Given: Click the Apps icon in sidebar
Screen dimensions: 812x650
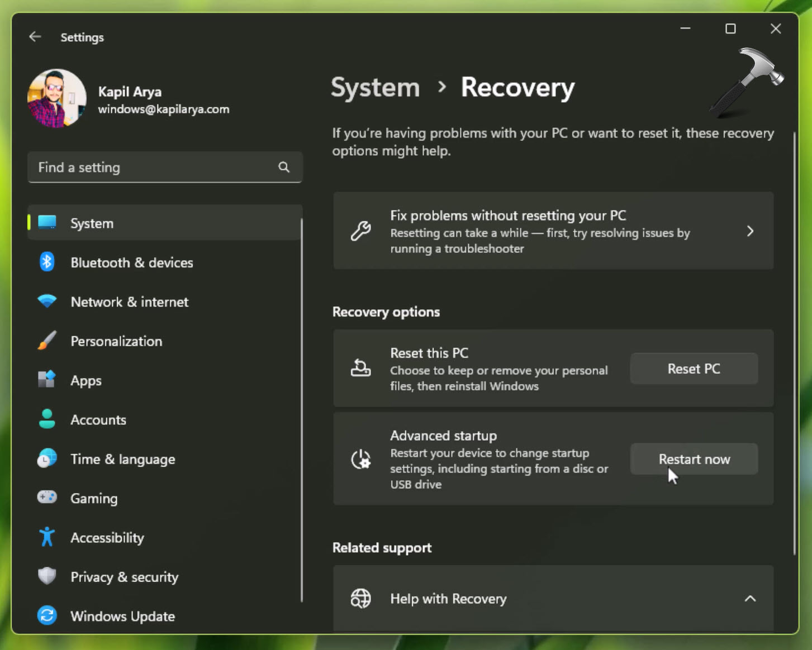Looking at the screenshot, I should point(47,380).
